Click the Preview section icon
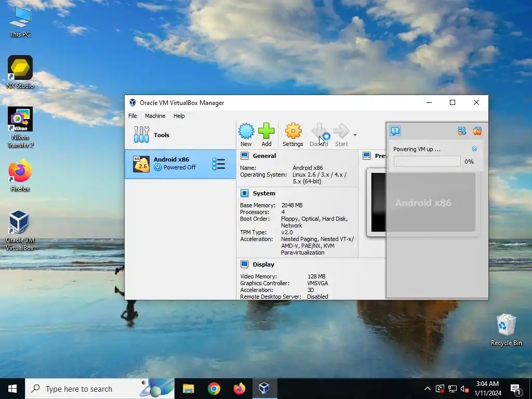The height and width of the screenshot is (399, 532). tap(366, 156)
